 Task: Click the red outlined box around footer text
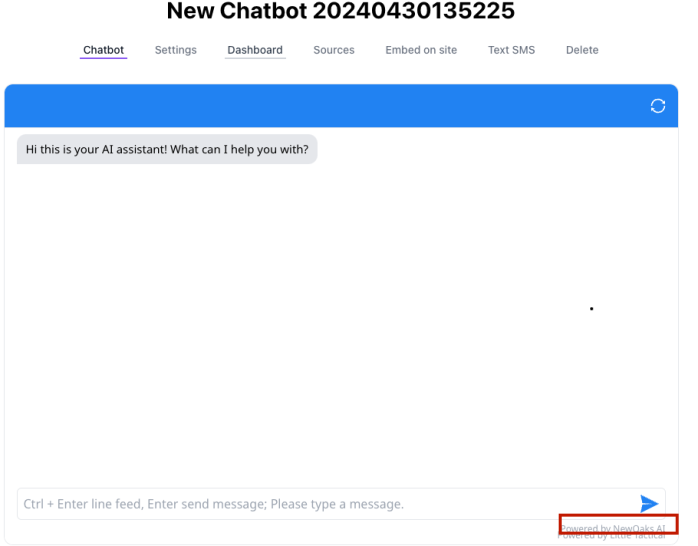(619, 524)
